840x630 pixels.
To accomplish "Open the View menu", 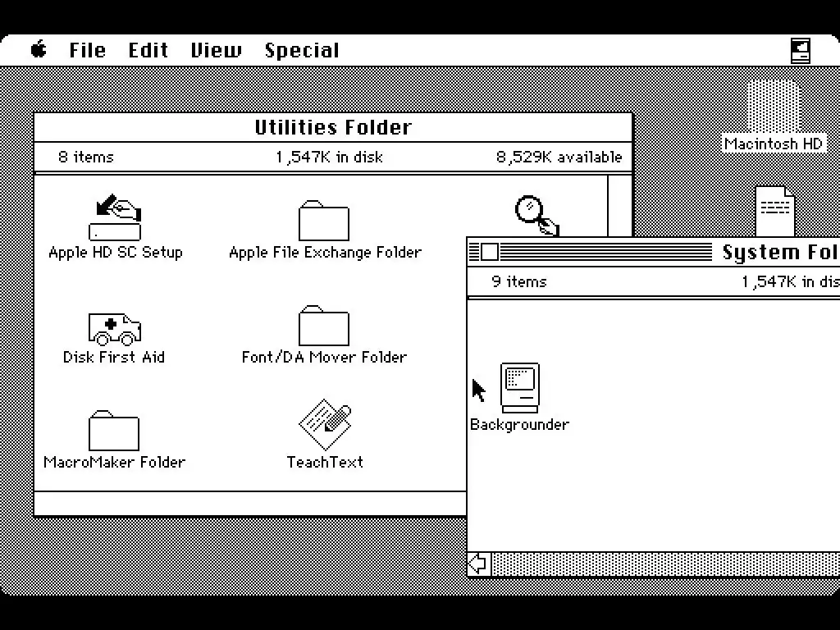I will pyautogui.click(x=216, y=50).
